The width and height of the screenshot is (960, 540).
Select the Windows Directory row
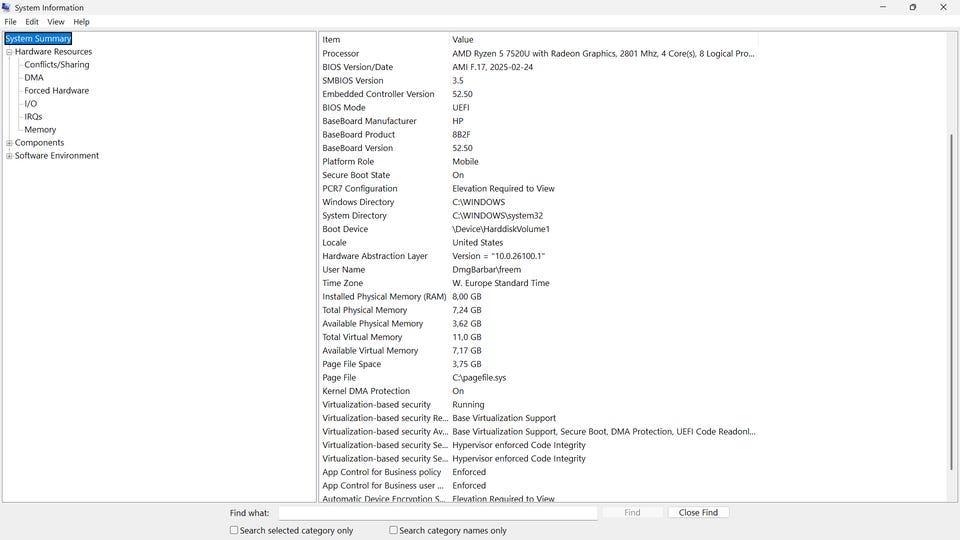click(538, 202)
